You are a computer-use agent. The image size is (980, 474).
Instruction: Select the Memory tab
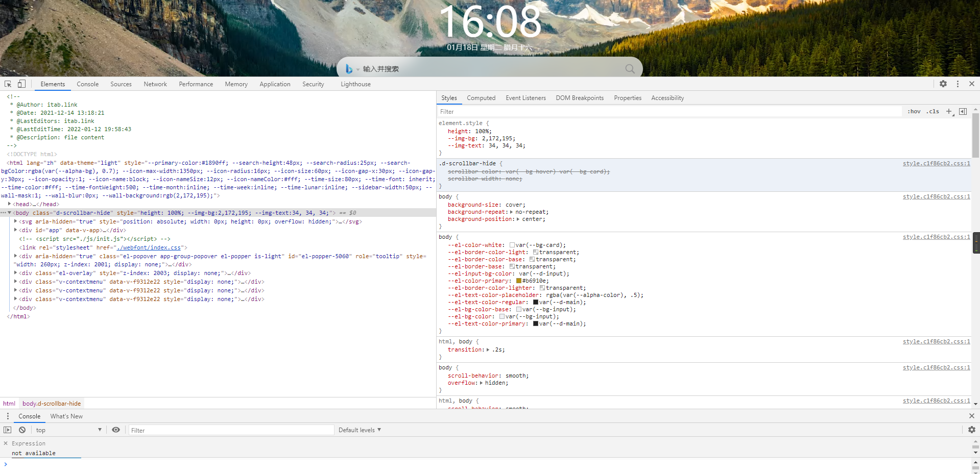click(x=236, y=84)
